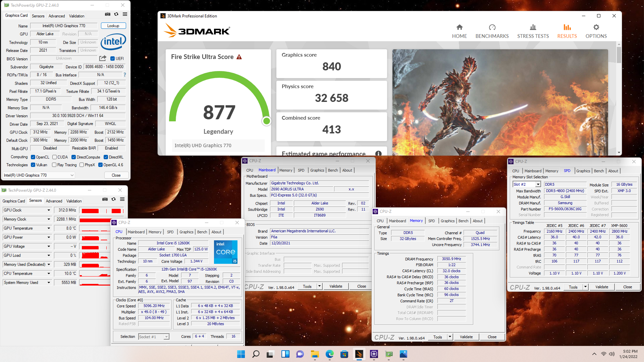Click the Lookup button in GPU-Z

(x=113, y=26)
